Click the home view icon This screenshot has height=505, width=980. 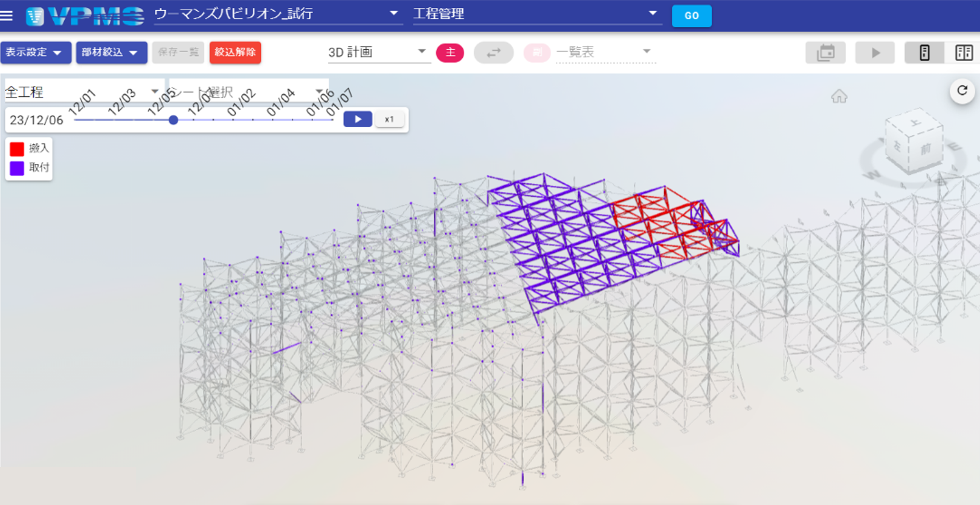pos(839,96)
